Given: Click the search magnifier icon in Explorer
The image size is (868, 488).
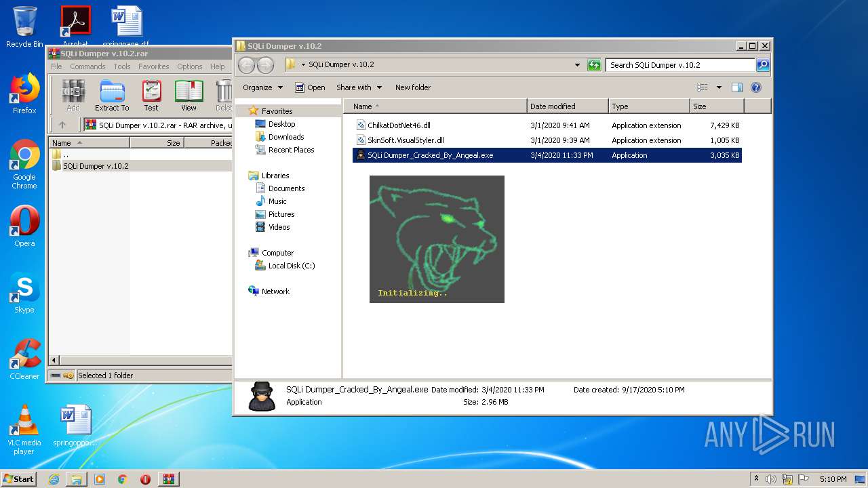Looking at the screenshot, I should [x=763, y=65].
